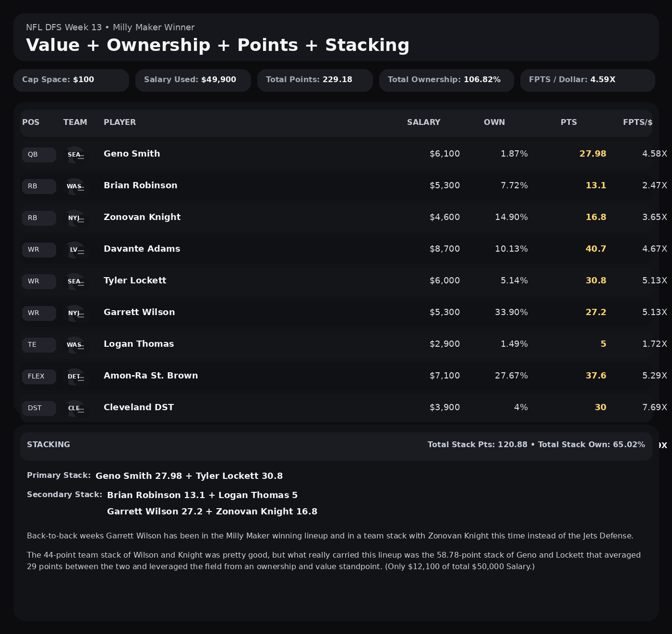Viewport: 672px width, 634px height.
Task: Open the Garrett Wilson player name
Action: click(139, 312)
